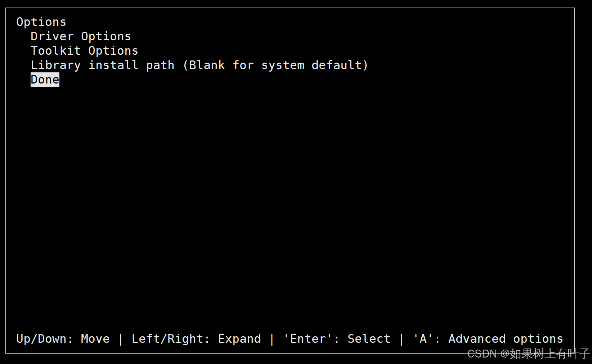Image resolution: width=592 pixels, height=364 pixels.
Task: Expand the Toolkit Options entry
Action: 84,51
